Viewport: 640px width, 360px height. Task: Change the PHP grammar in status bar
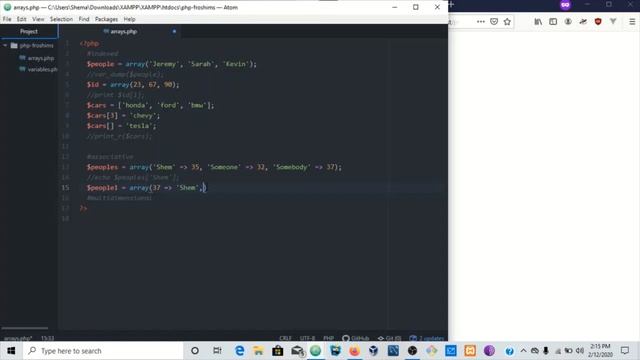(x=328, y=338)
